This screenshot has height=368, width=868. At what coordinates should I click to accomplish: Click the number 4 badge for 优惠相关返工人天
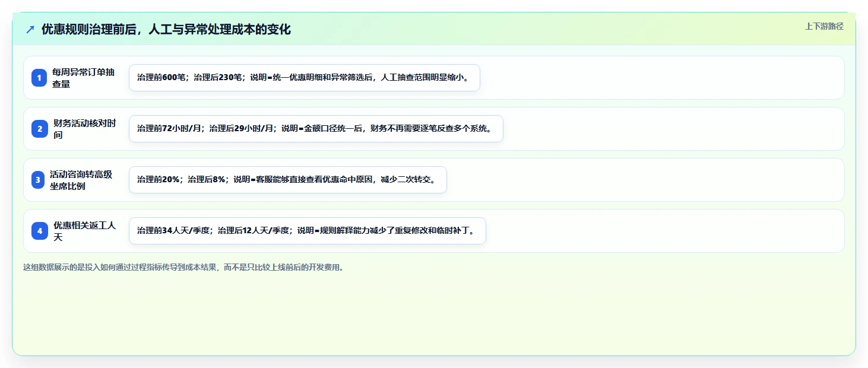pyautogui.click(x=39, y=231)
